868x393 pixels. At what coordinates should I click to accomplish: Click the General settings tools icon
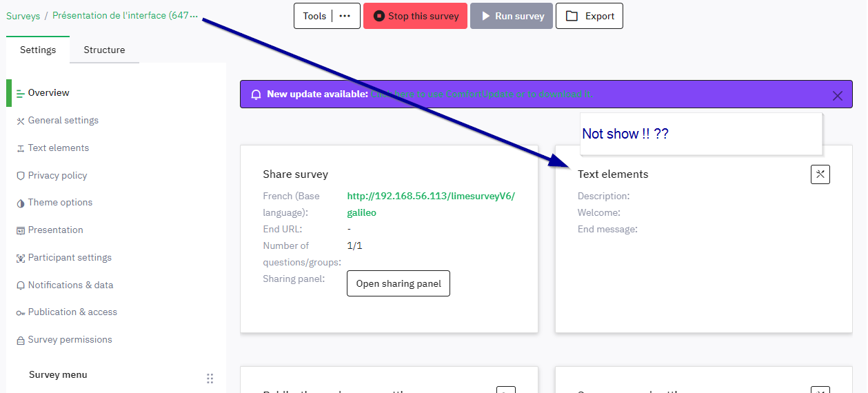21,121
